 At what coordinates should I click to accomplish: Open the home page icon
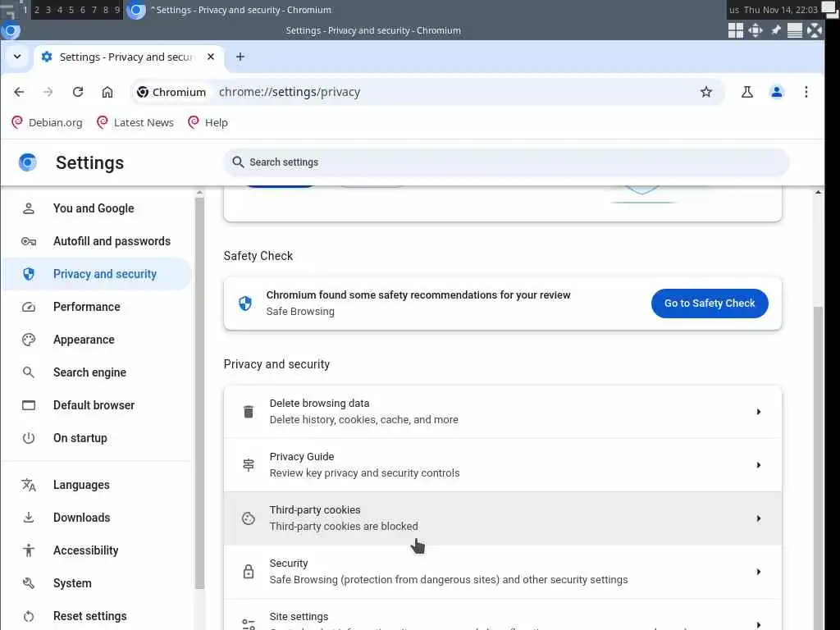tap(107, 92)
